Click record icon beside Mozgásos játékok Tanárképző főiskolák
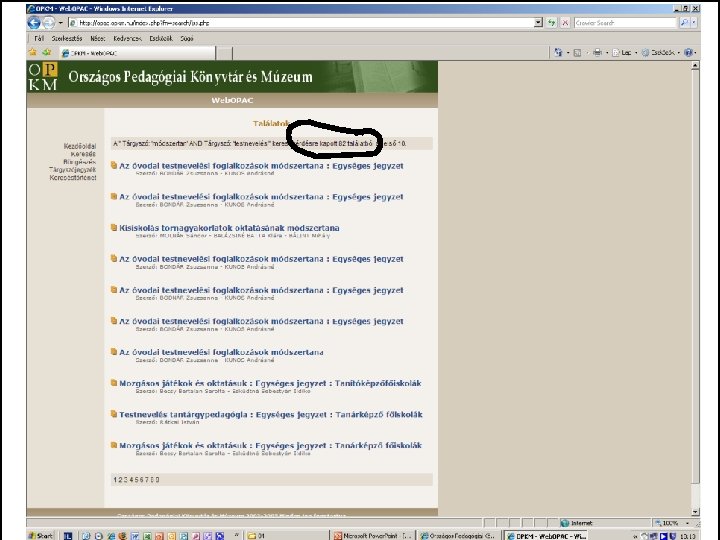This screenshot has width=720, height=540. (113, 444)
